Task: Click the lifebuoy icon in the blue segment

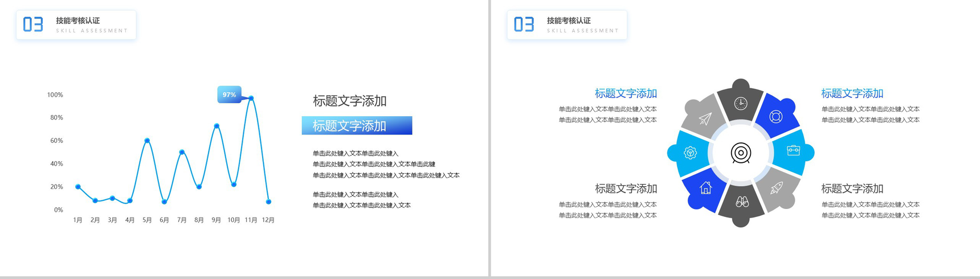Action: 775,117
